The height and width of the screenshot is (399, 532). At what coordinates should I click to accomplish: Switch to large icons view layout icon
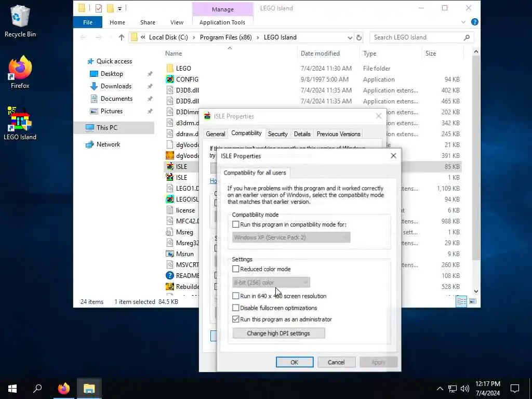(473, 301)
